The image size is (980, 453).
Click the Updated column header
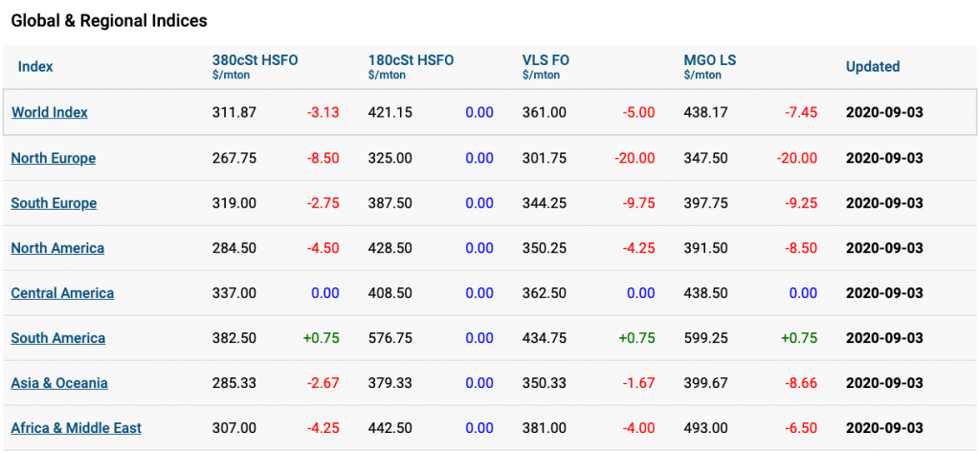coord(873,67)
